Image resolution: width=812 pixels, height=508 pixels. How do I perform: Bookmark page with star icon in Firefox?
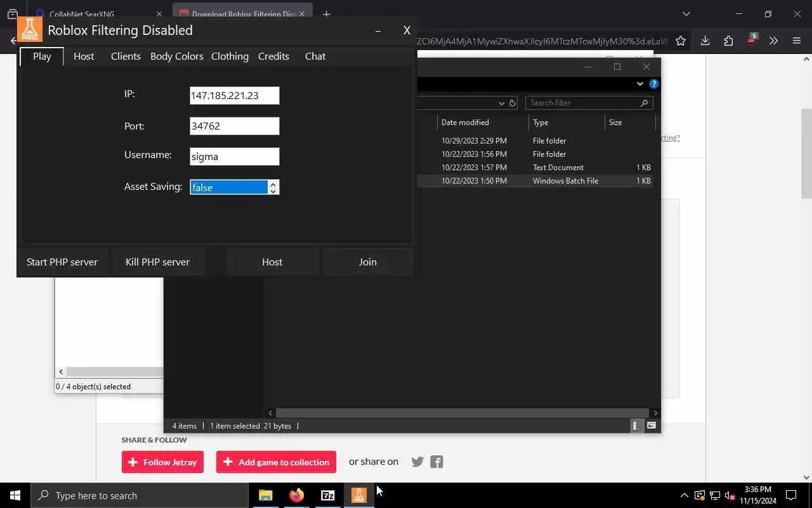(681, 41)
